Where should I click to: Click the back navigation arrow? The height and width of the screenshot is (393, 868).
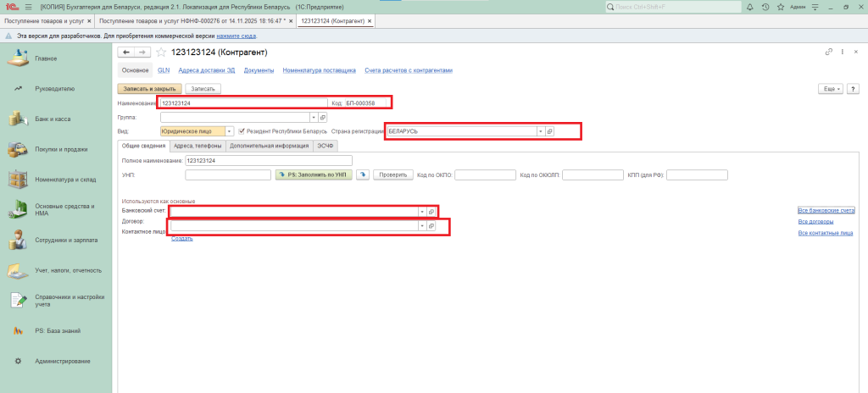pyautogui.click(x=127, y=53)
